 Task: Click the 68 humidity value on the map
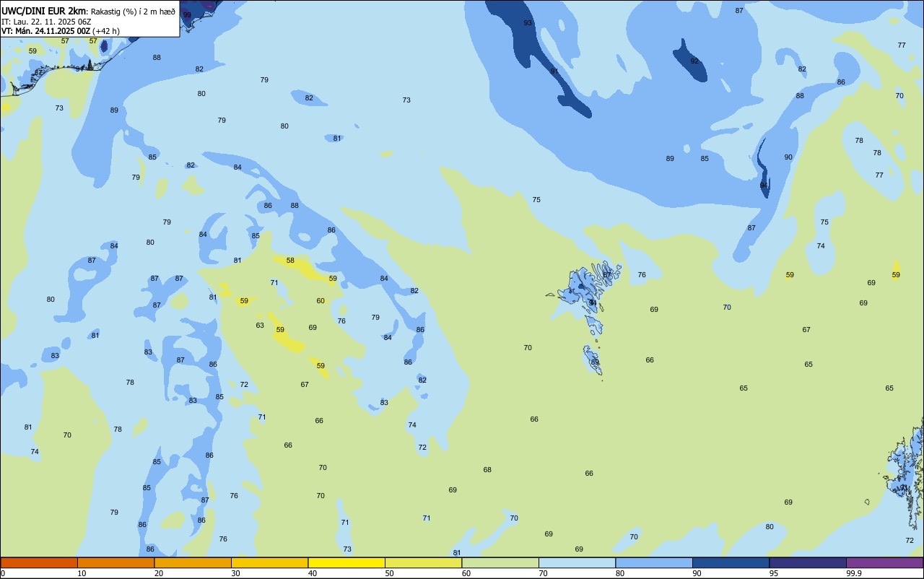coord(487,470)
